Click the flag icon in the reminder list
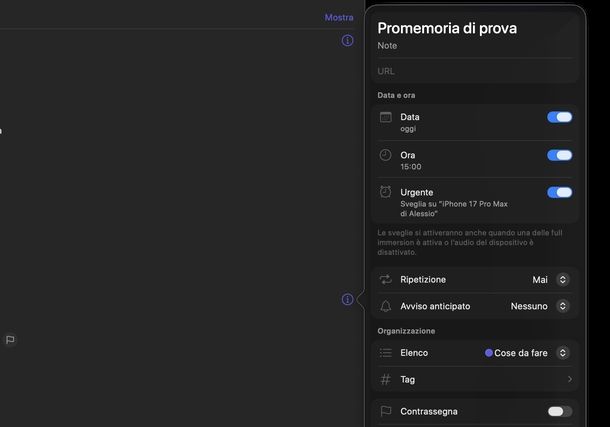 click(x=11, y=340)
